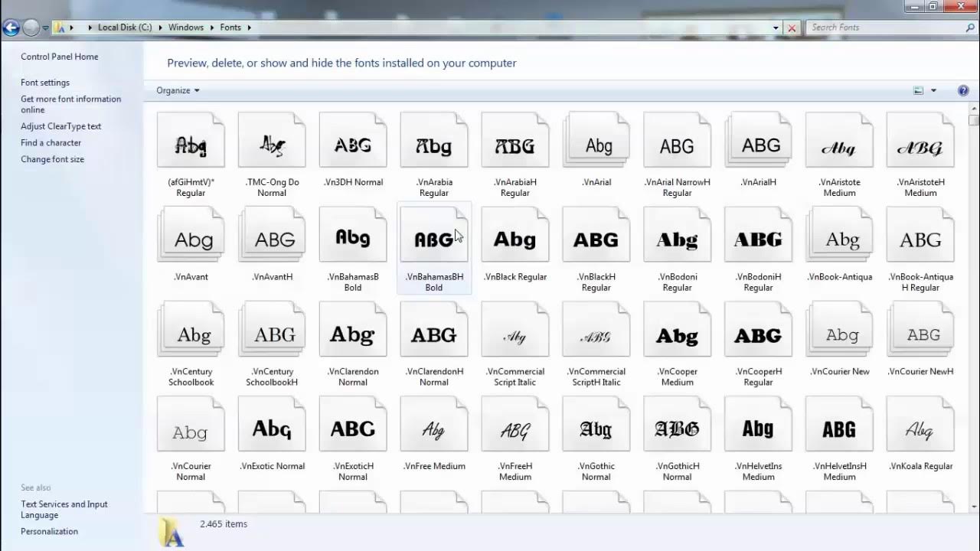Image resolution: width=980 pixels, height=551 pixels.
Task: Select the .VnAvantH font icon
Action: [272, 235]
